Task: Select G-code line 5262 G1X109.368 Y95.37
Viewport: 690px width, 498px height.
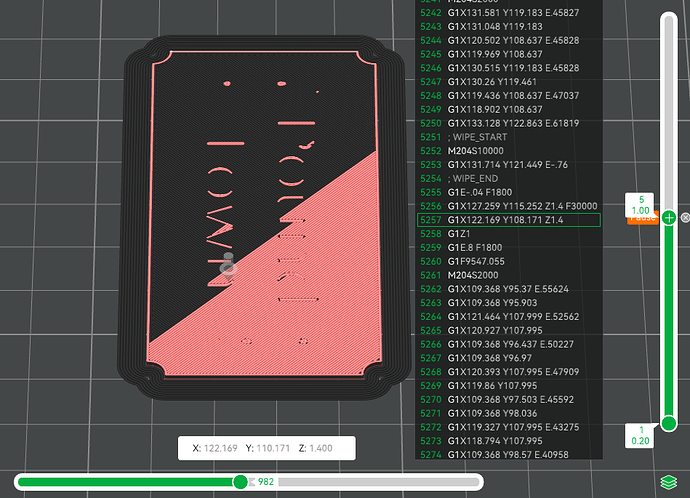Action: pos(509,289)
